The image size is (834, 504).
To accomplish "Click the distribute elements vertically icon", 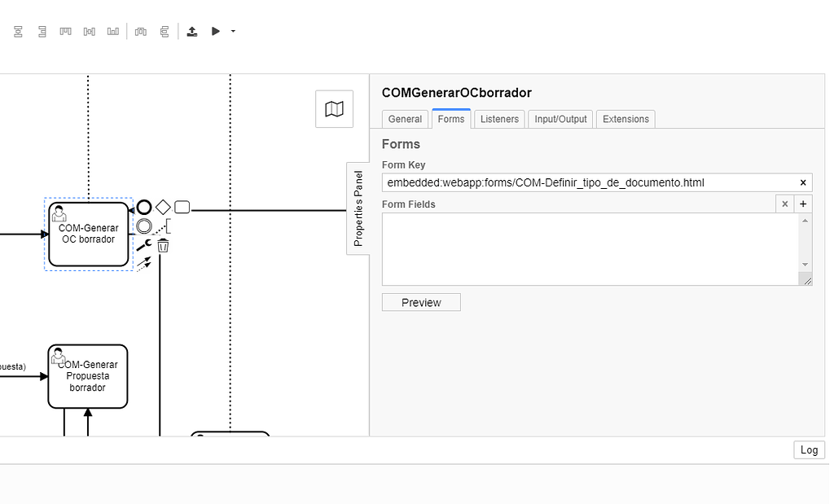I will 162,31.
